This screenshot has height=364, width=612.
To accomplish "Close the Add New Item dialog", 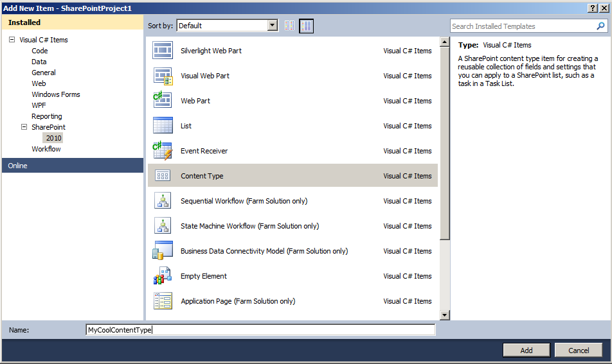I will point(604,8).
